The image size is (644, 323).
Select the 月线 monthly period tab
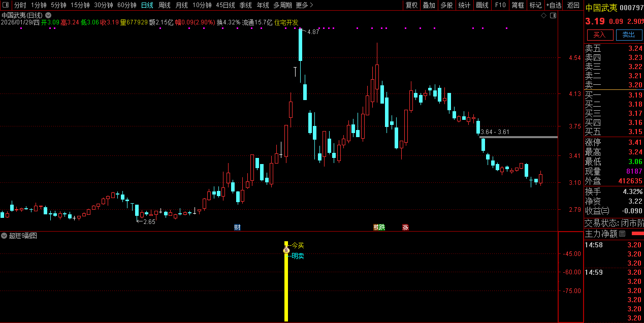(x=182, y=5)
